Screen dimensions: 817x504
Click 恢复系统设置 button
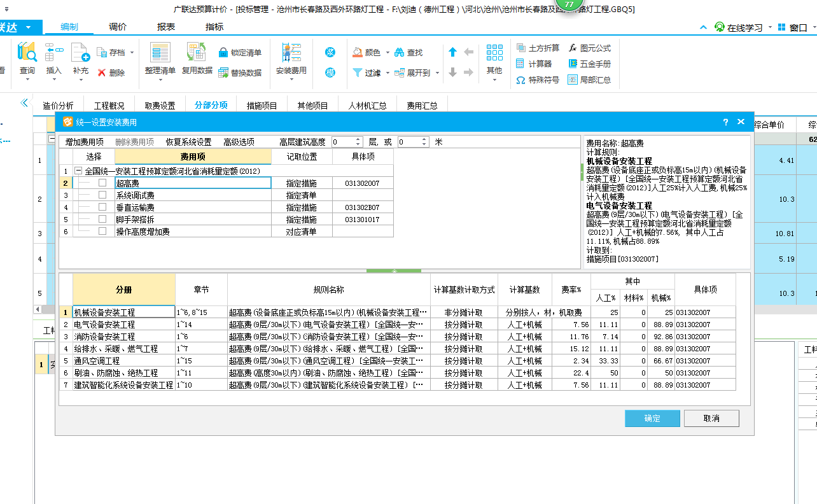pos(188,142)
